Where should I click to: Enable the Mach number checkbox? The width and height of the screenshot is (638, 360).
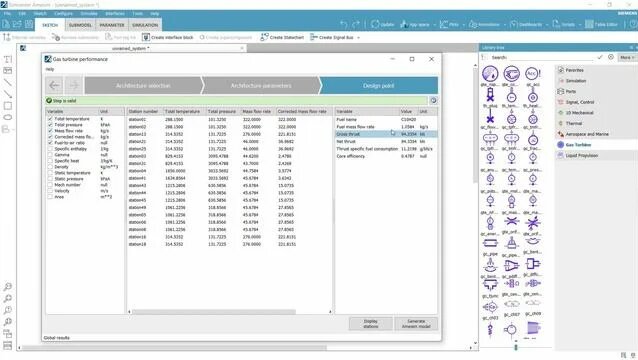[x=50, y=185]
